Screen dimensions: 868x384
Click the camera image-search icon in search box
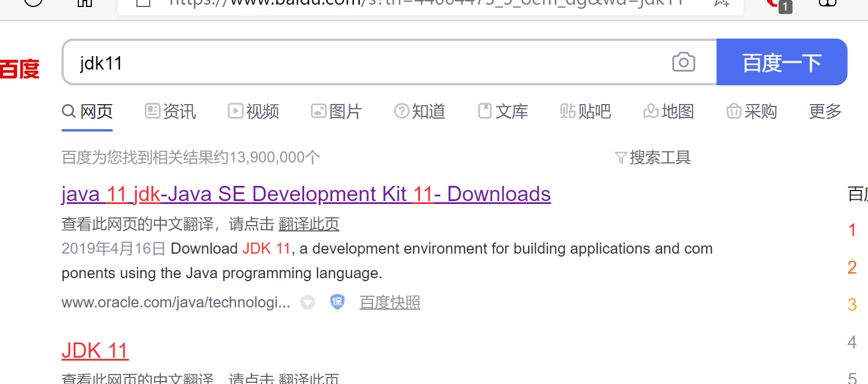click(683, 62)
